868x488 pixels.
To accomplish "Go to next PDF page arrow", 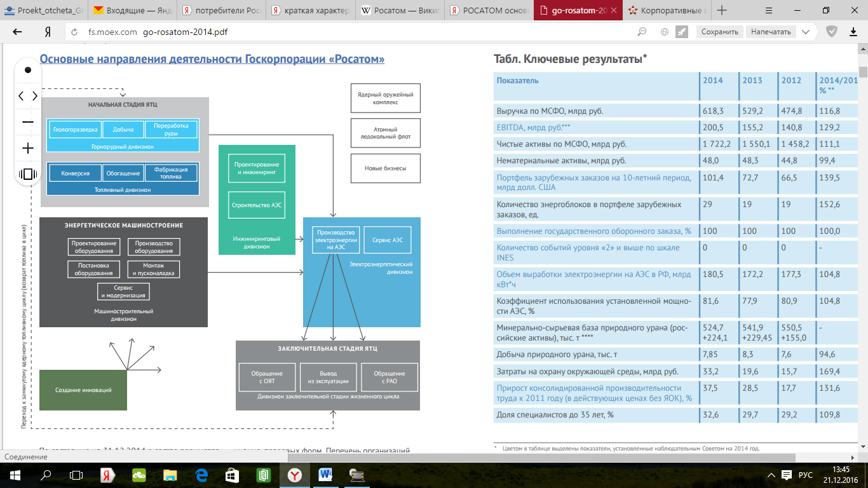I will [x=34, y=96].
